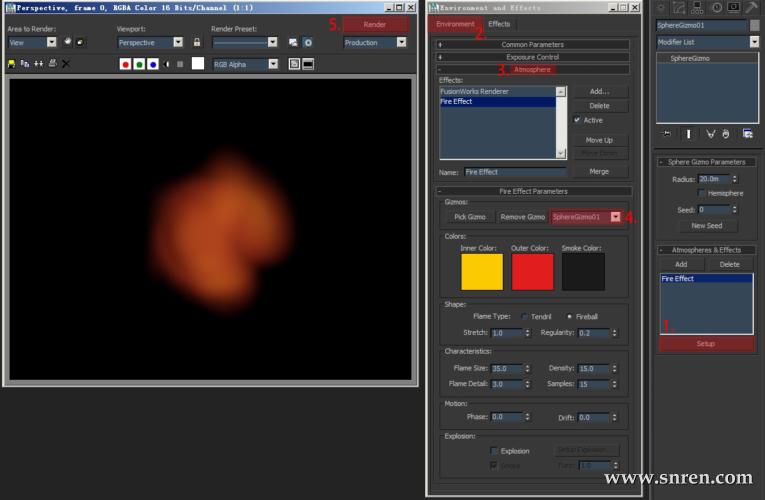Toggle the Active checkbox for effects

click(577, 120)
